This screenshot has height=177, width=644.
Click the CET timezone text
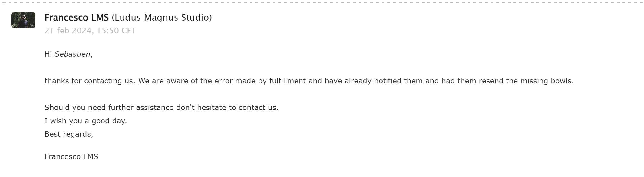pos(129,31)
